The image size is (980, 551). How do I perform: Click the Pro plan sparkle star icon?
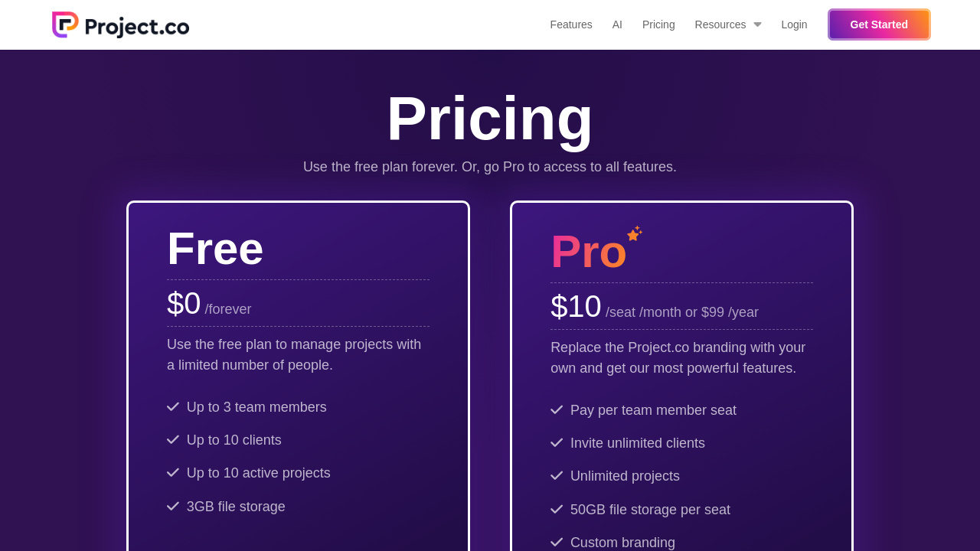coord(634,234)
